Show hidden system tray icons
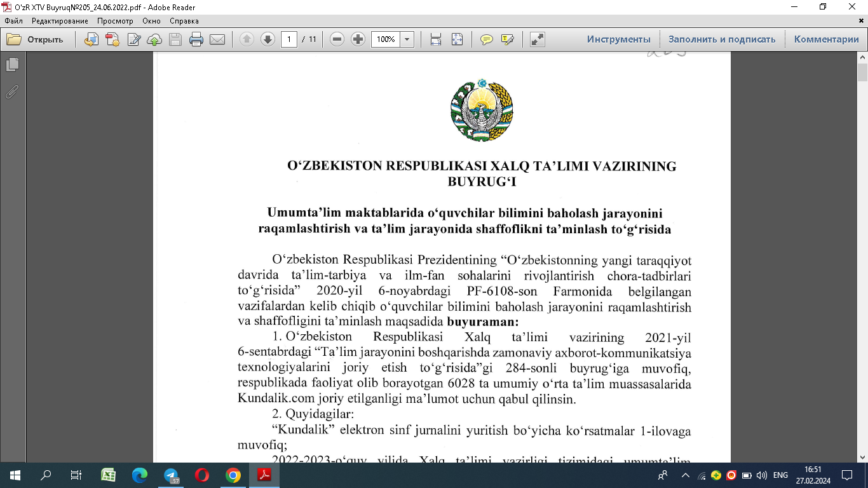 [686, 475]
